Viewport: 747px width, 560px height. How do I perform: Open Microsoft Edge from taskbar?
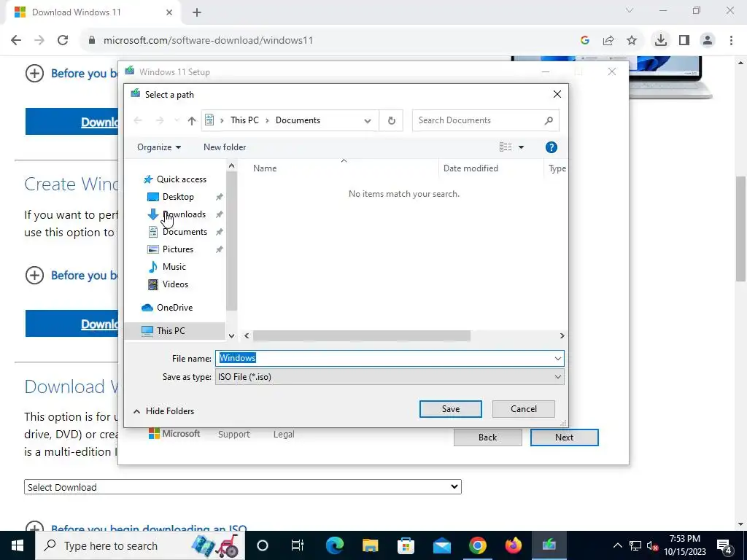(334, 545)
